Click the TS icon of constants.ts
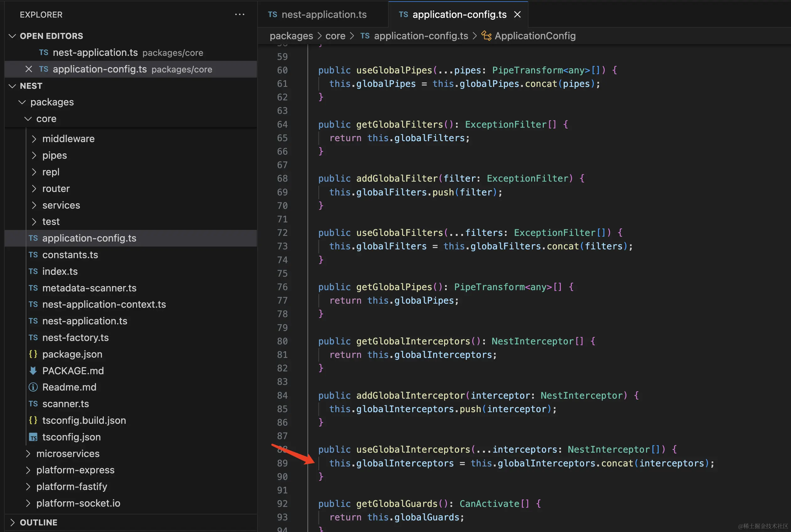Screen dimensions: 791x532 coord(33,255)
